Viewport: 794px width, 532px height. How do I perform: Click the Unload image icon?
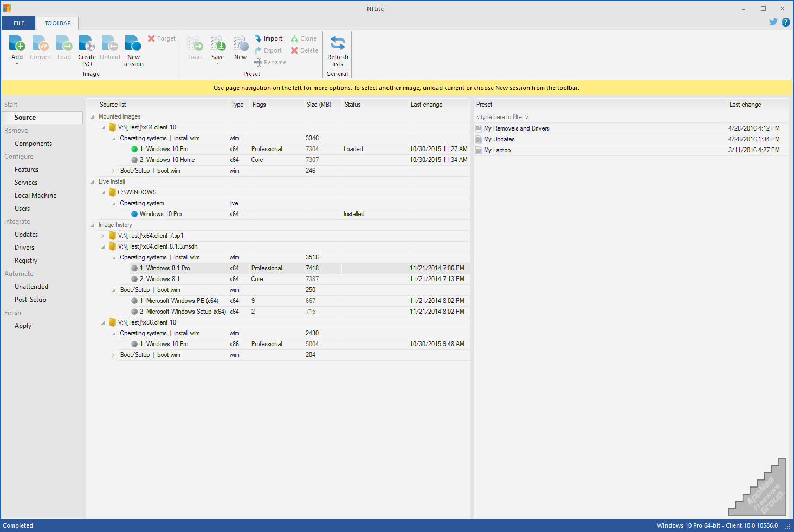coord(110,43)
